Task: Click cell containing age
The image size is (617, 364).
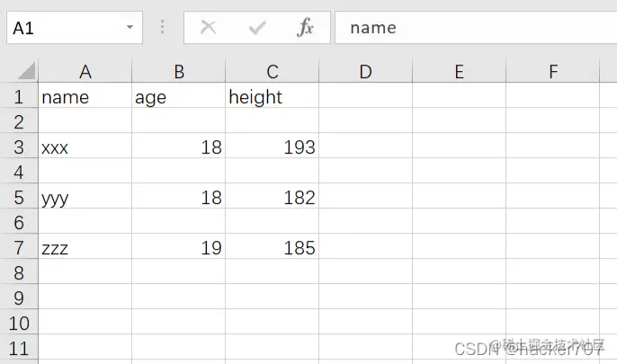Action: tap(179, 97)
